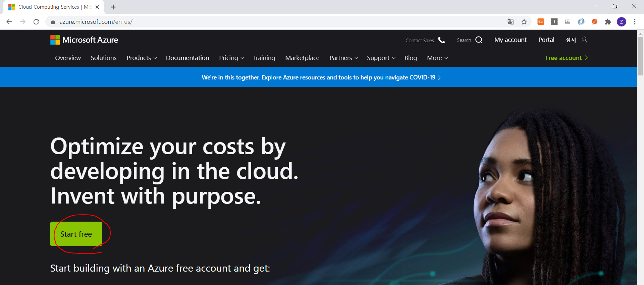Open the Marketplace nav item
The image size is (644, 285).
(x=302, y=58)
